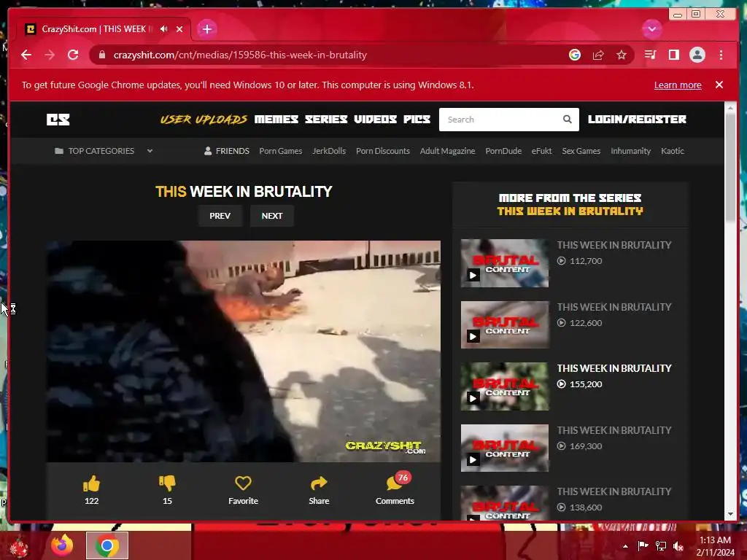Follow the Learn more link in update notice
This screenshot has height=560, width=747.
(x=678, y=85)
